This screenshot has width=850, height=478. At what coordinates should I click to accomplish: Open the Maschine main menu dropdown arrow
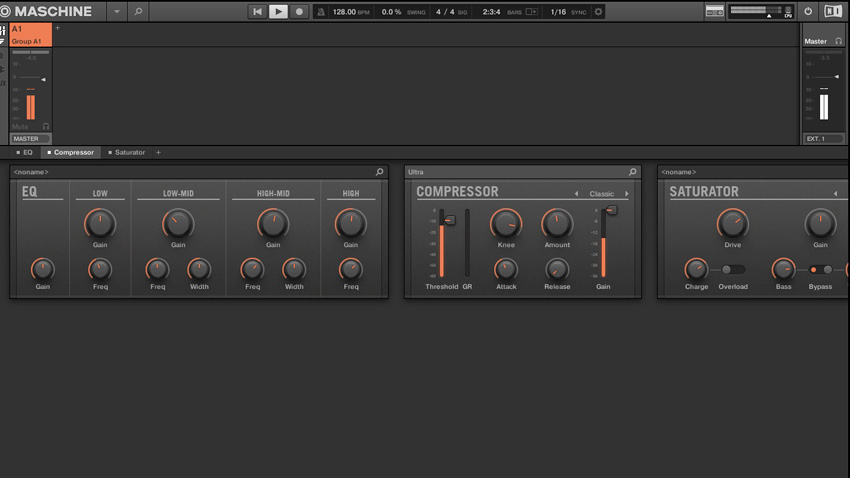tap(117, 11)
